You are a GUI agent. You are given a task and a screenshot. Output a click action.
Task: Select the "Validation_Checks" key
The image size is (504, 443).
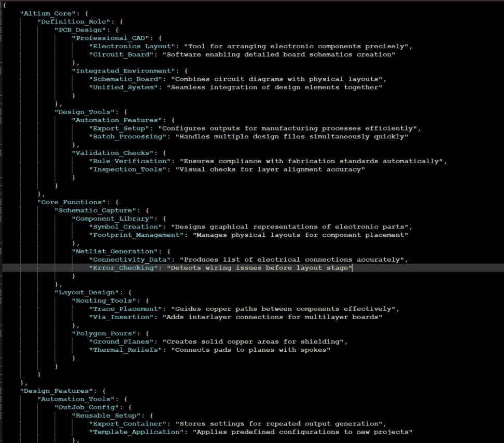click(x=113, y=153)
